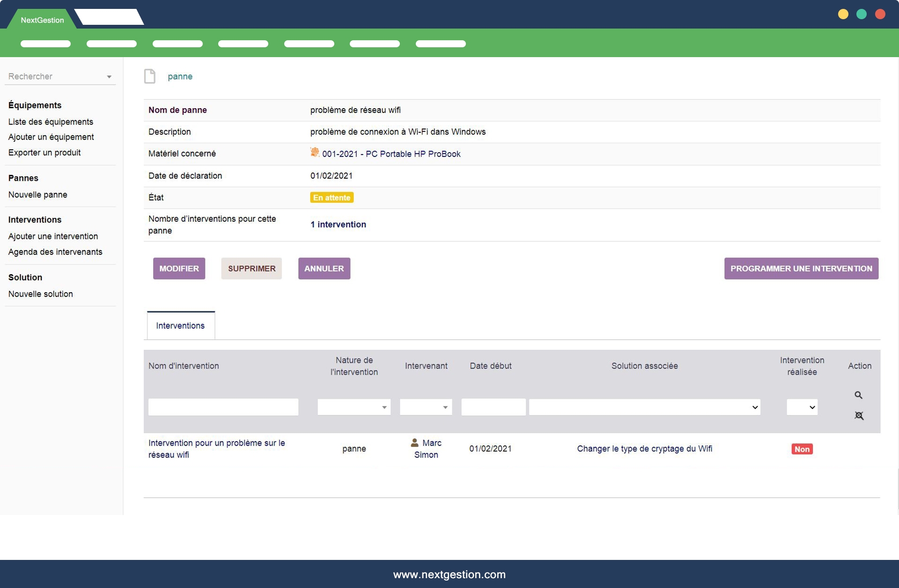Screen dimensions: 899x588
Task: Select the Interventions tab
Action: point(180,325)
